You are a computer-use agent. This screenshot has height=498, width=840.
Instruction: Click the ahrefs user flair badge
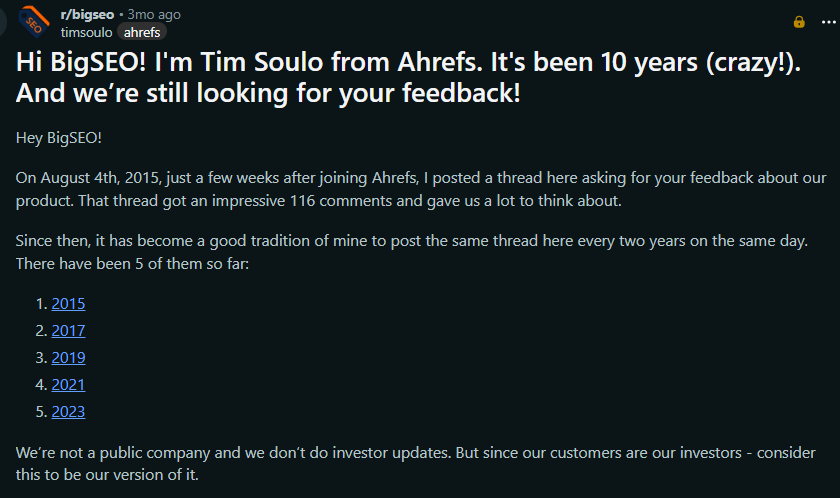[x=142, y=31]
